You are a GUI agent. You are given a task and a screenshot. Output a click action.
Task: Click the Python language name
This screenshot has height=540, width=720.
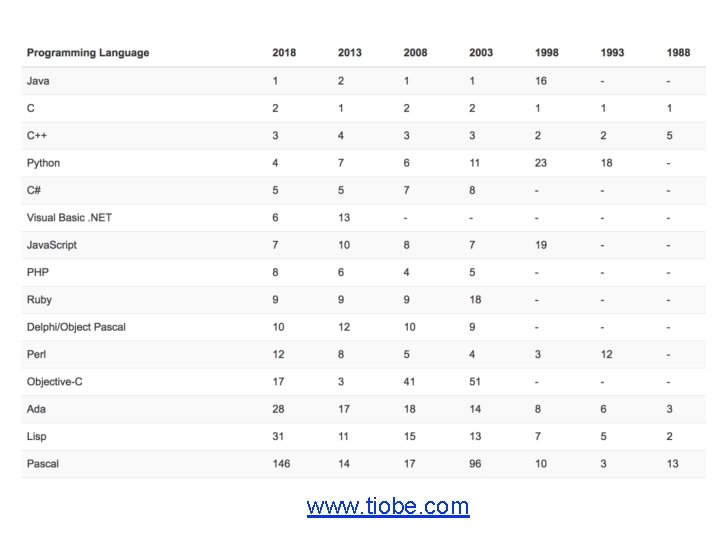[x=43, y=163]
